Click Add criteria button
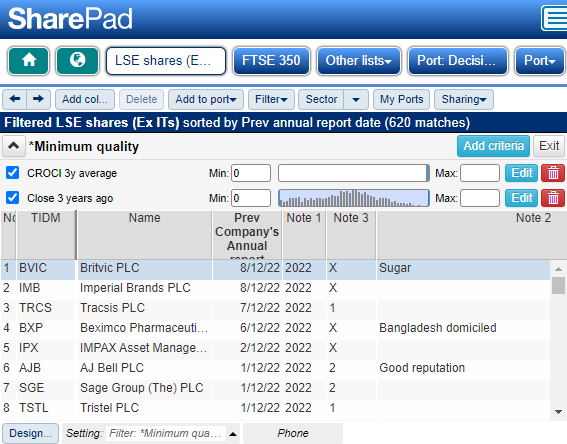This screenshot has height=444, width=567. click(493, 146)
